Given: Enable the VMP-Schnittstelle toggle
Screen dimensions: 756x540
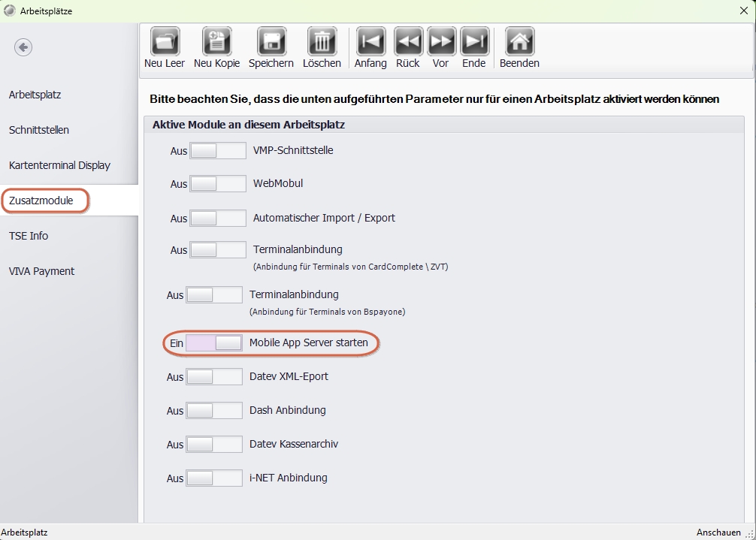Looking at the screenshot, I should coord(217,150).
